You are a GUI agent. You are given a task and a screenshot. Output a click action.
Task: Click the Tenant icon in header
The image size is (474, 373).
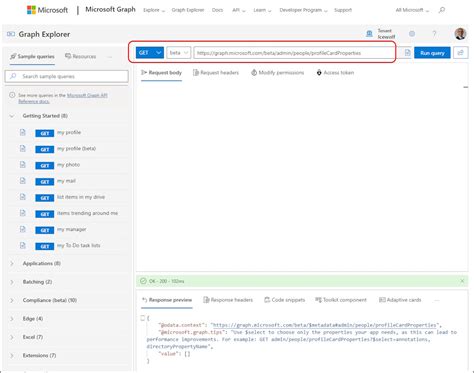point(369,34)
